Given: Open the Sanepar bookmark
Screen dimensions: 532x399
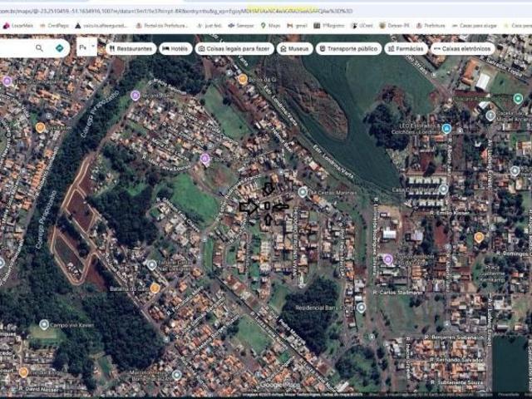Looking at the screenshot, I should [x=241, y=26].
